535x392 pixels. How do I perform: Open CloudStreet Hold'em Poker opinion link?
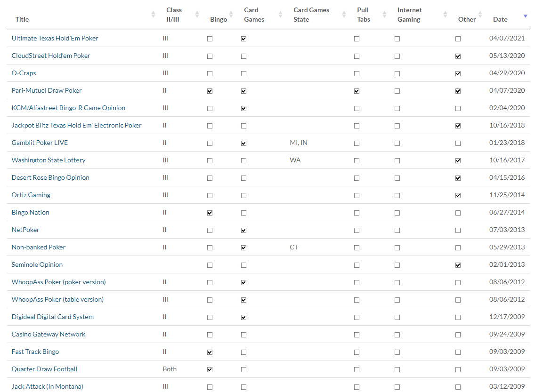point(51,56)
